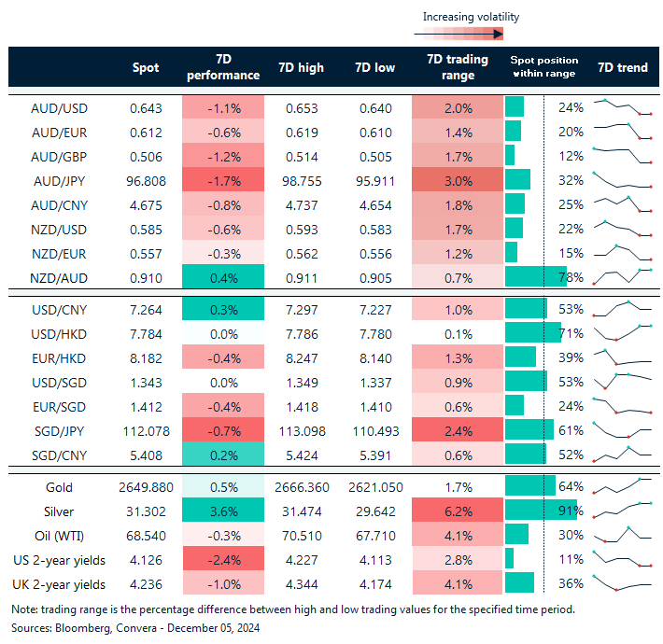Screen dimensions: 663x644
Task: Select the SGD/JPY row label
Action: coord(59,431)
